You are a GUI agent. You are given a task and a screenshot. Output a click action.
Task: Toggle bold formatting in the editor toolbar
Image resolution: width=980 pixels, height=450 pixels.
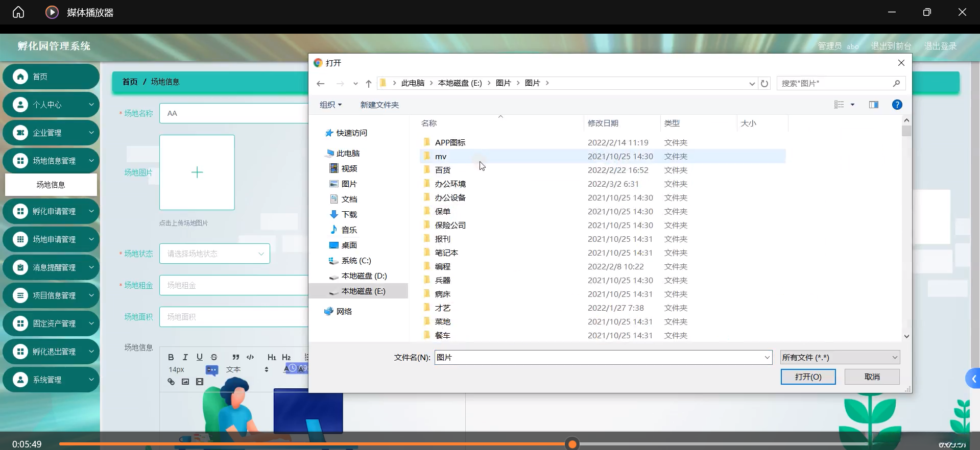(x=171, y=357)
